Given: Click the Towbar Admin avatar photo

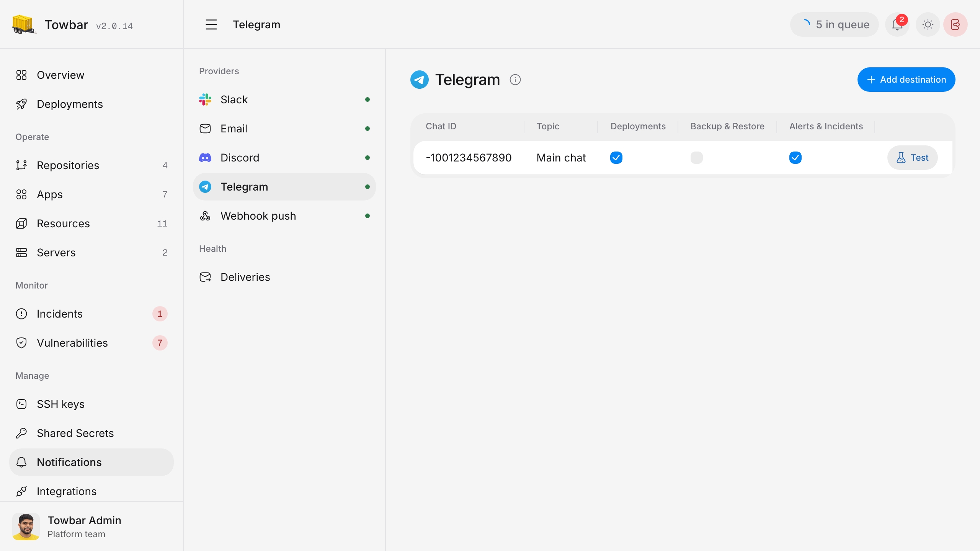Looking at the screenshot, I should coord(26,527).
